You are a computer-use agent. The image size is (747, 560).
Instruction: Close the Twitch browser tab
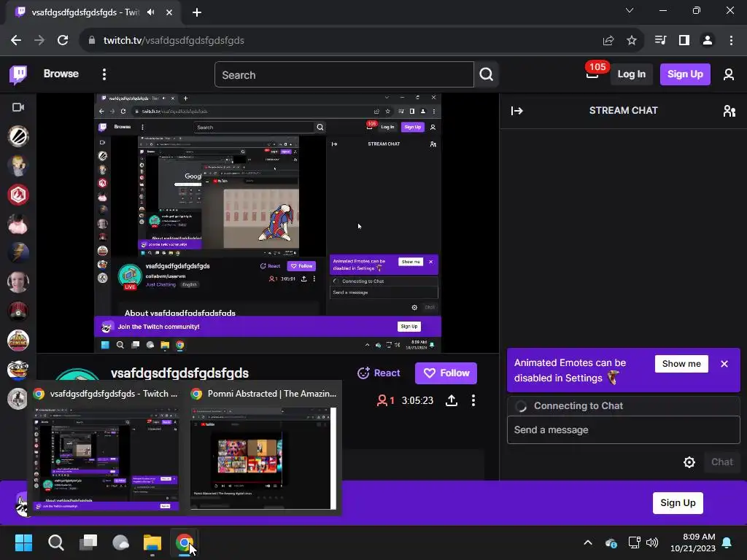click(x=169, y=12)
